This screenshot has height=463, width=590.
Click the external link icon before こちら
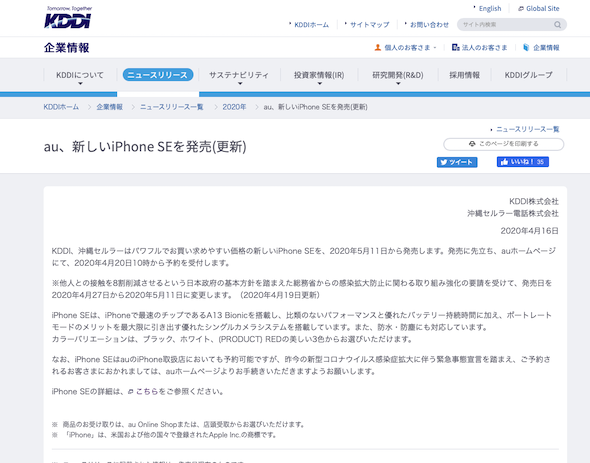coord(131,392)
